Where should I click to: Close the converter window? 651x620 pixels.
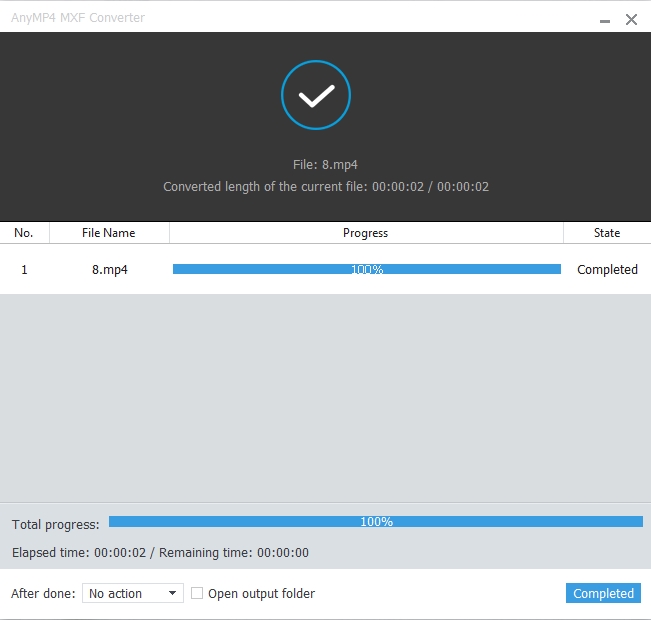tap(631, 19)
